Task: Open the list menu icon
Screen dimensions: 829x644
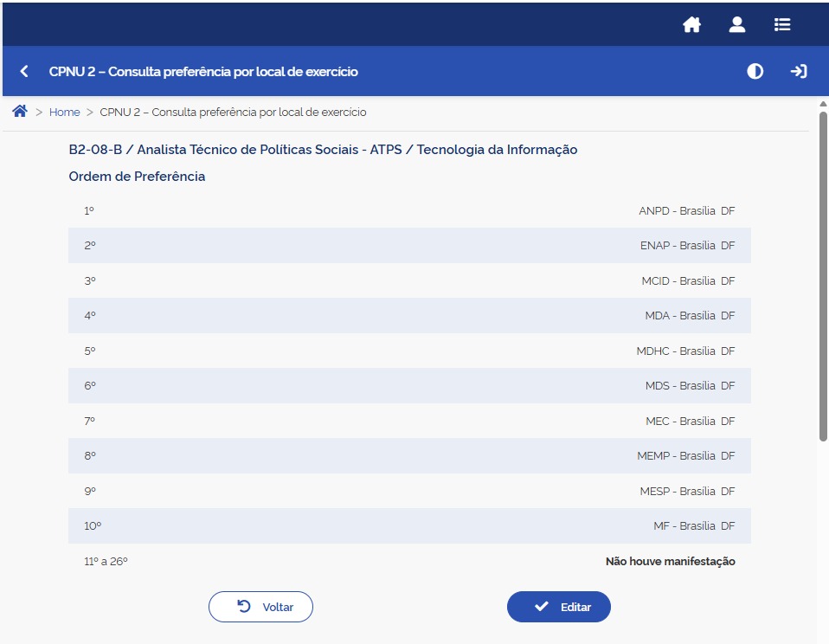Action: [x=782, y=24]
